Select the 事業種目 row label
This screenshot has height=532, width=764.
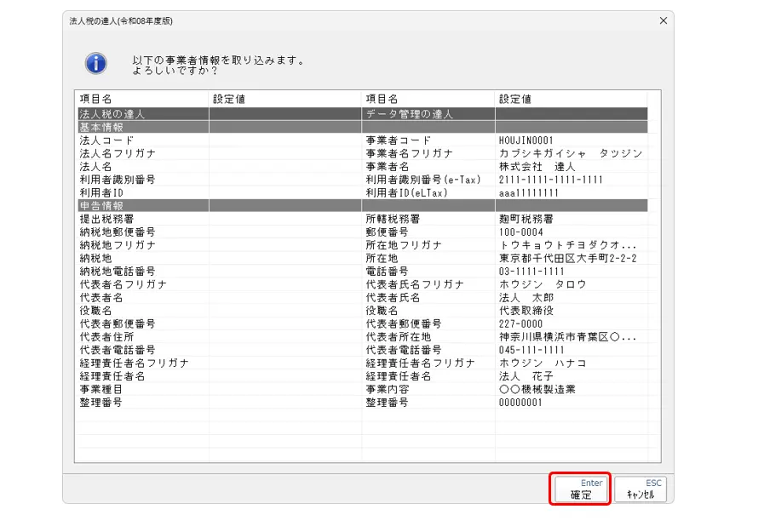point(101,389)
